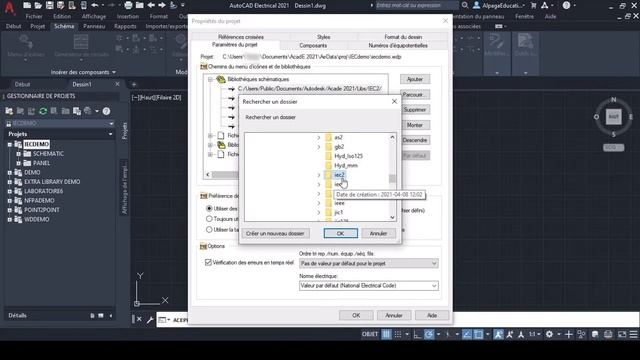Image resolution: width=640 pixels, height=360 pixels.
Task: Expand the WDDEMO project node
Action: click(x=9, y=219)
